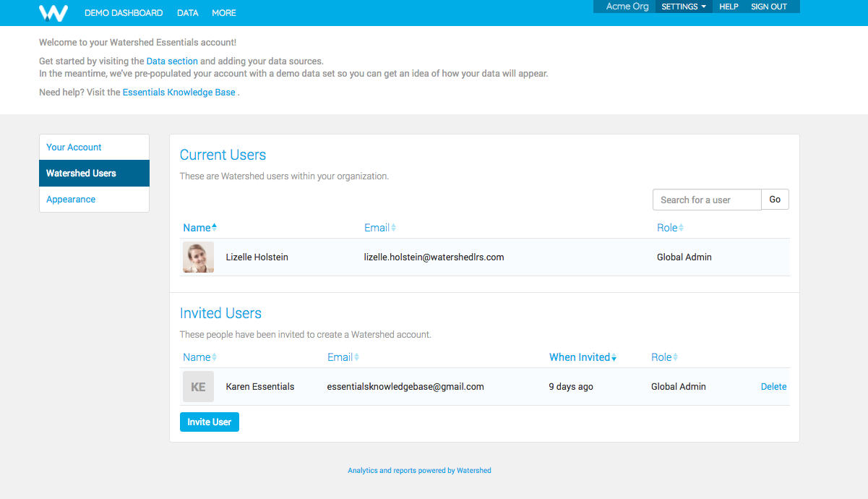Click the 9 days ago value
The height and width of the screenshot is (499, 868).
click(x=571, y=387)
